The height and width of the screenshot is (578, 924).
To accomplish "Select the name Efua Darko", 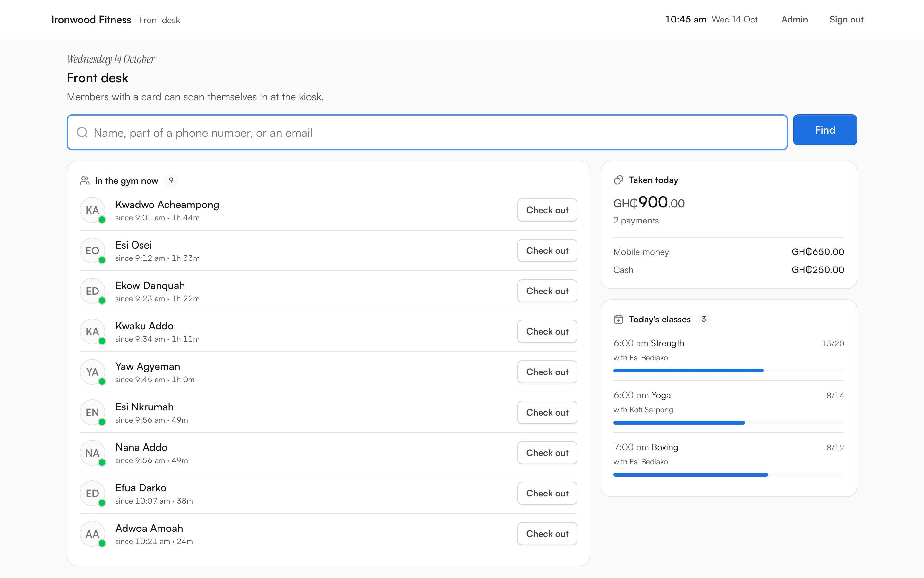I will (141, 488).
